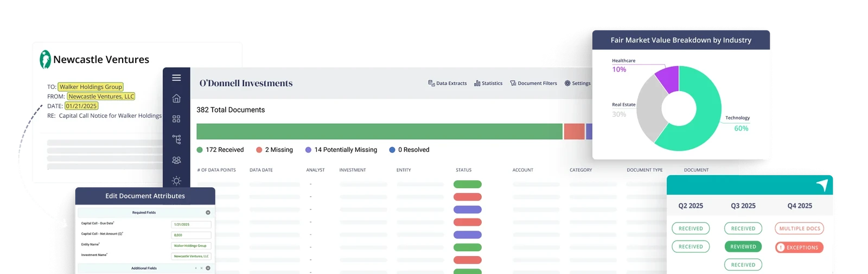Click the REVIEWED badge under Q3 2025
This screenshot has width=868, height=274.
(x=743, y=246)
